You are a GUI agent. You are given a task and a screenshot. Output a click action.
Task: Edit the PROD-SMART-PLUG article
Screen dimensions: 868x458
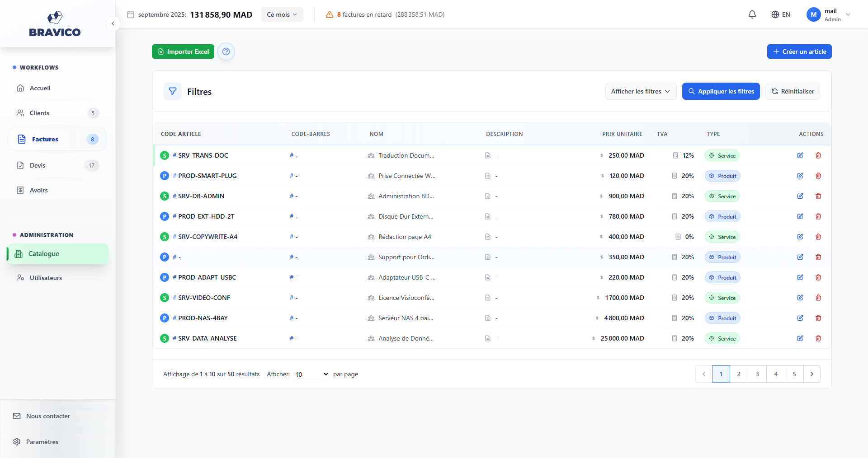pyautogui.click(x=800, y=176)
